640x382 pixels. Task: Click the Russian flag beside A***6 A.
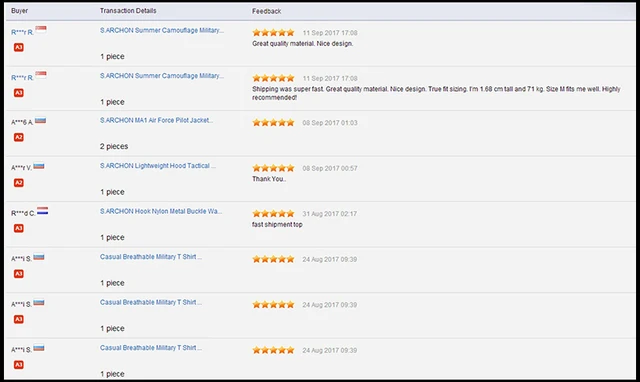40,120
